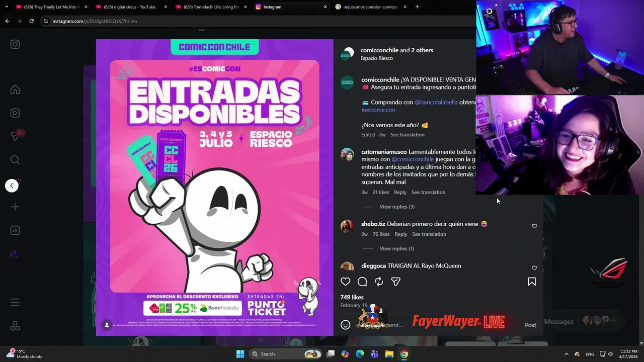Open Microsoft Edge from taskbar

(360, 354)
